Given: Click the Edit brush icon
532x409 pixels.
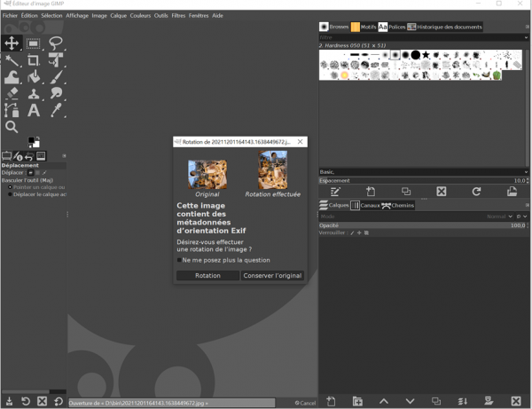Looking at the screenshot, I should coord(335,192).
